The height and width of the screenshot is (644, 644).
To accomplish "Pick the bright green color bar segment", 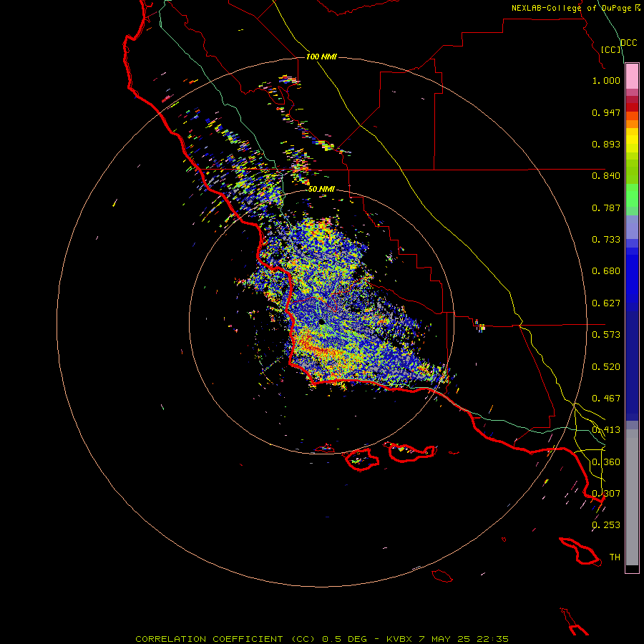I will 632,195.
